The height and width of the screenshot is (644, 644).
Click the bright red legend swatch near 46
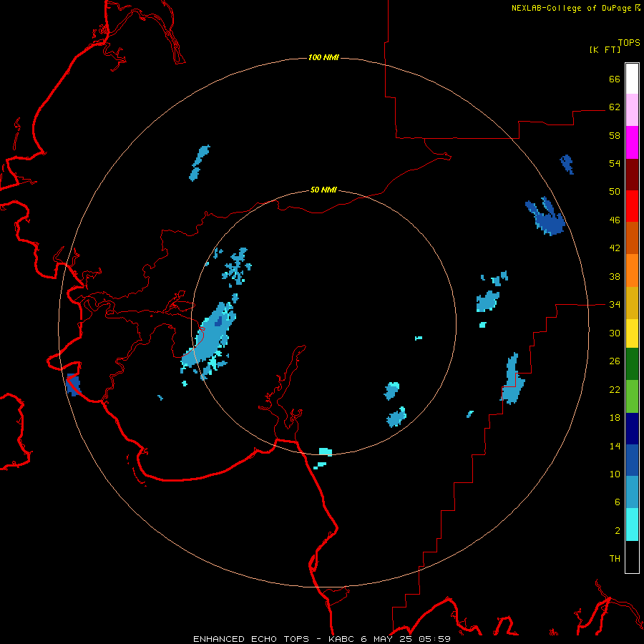(632, 206)
